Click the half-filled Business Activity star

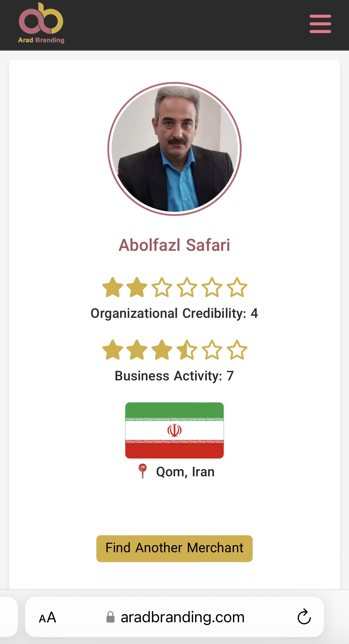tap(187, 350)
